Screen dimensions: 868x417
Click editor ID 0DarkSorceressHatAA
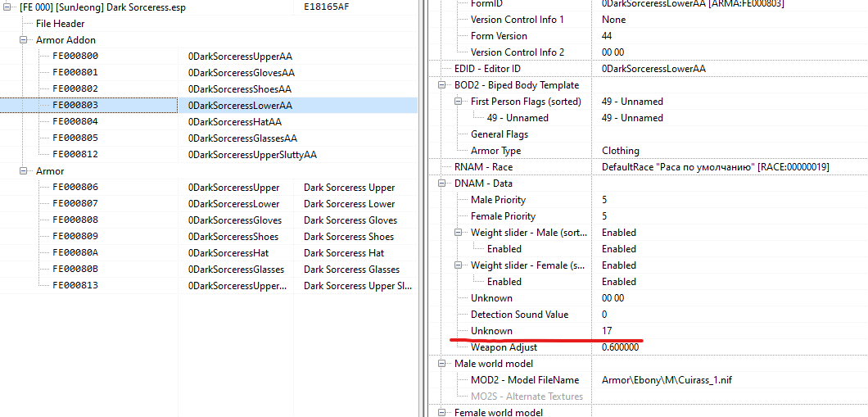point(235,122)
